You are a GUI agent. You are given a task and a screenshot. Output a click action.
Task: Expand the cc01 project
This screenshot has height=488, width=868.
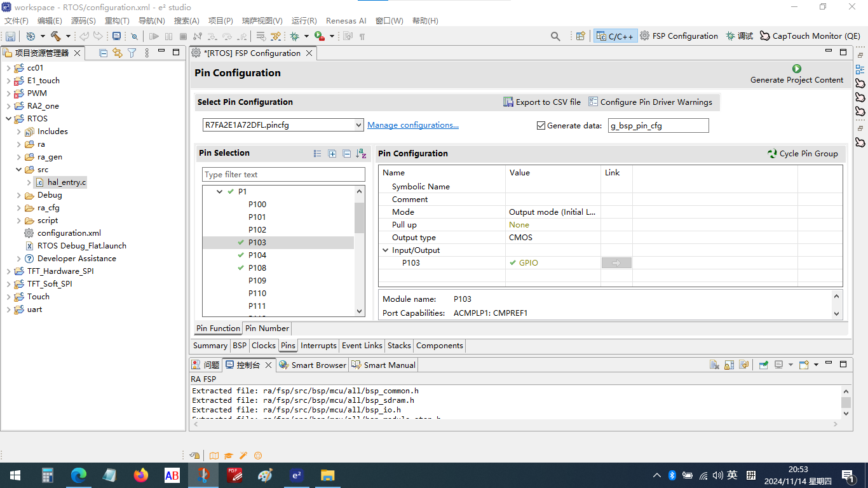tap(8, 68)
